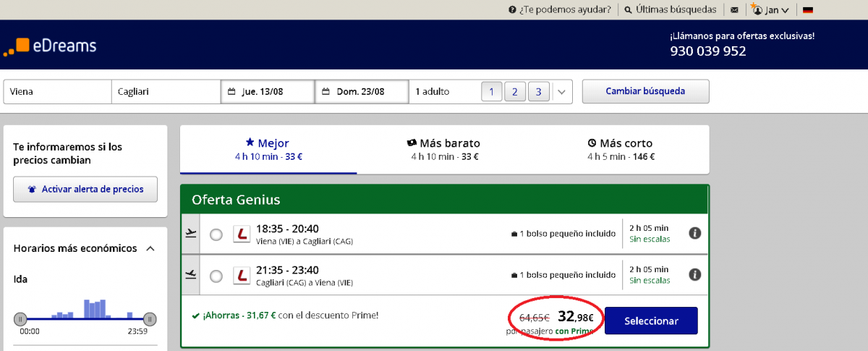The width and height of the screenshot is (868, 351).
Task: Click the right handle of the Ida time slider
Action: point(150,319)
